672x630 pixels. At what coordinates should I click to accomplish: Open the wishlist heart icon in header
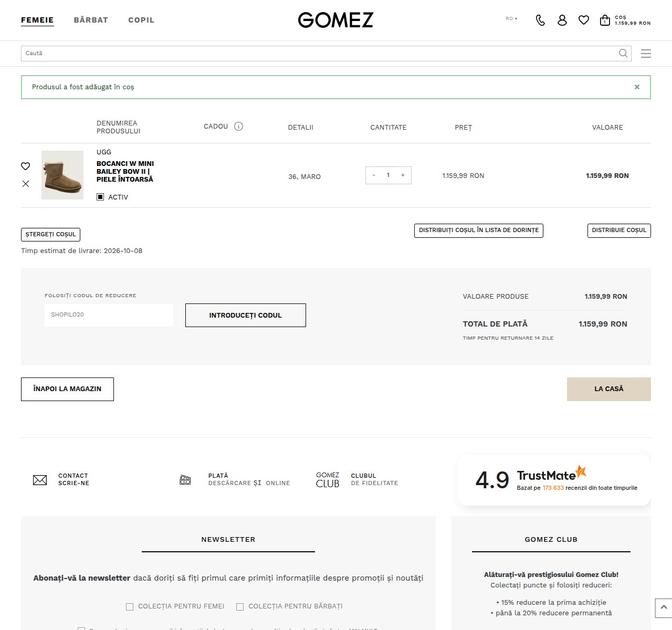pos(584,20)
